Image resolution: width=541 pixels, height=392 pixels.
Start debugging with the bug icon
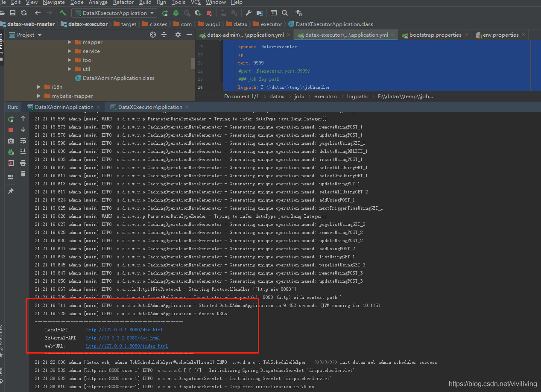coord(175,13)
